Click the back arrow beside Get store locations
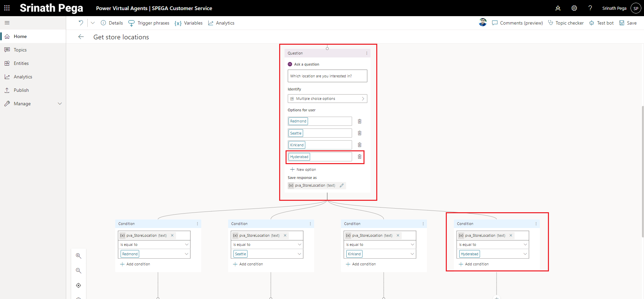644x299 pixels. pyautogui.click(x=81, y=37)
